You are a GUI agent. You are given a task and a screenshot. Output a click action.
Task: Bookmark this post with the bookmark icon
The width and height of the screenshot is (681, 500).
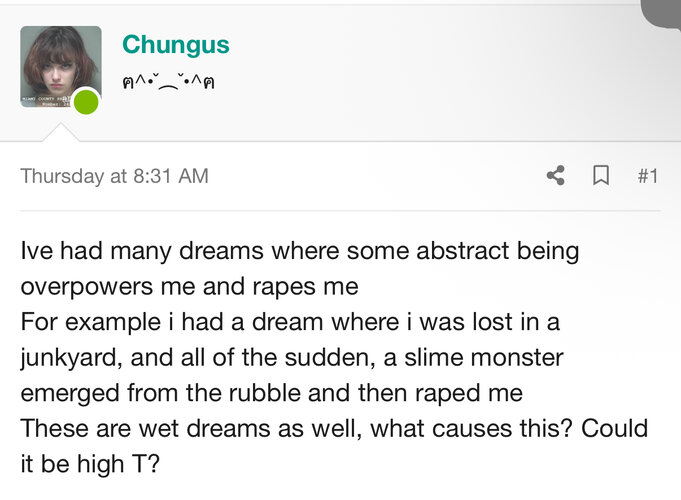click(601, 176)
